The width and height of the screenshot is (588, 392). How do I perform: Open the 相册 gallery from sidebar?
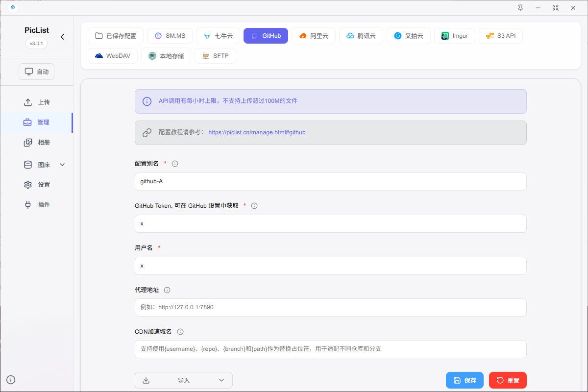pos(37,143)
